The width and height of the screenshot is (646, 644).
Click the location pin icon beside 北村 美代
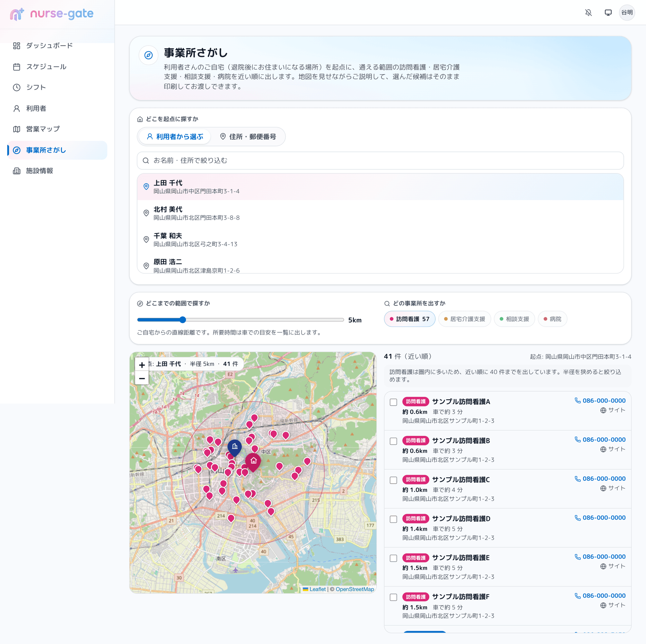coord(146,213)
